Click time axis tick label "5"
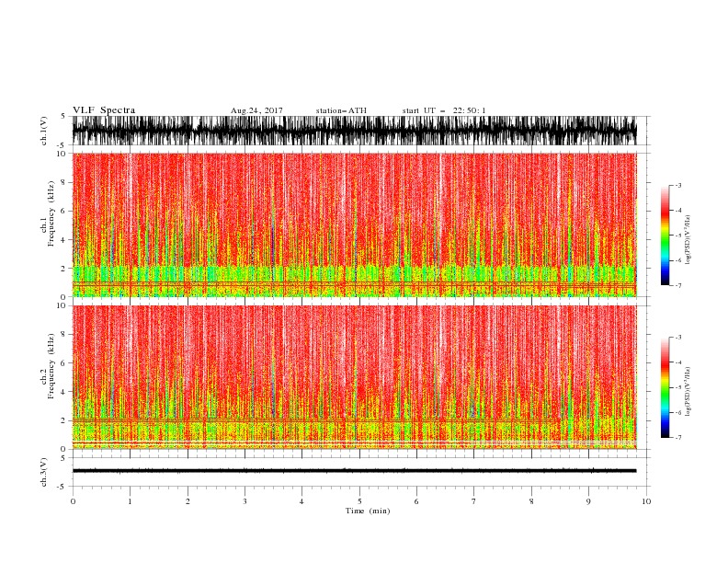This screenshot has height=563, width=728. (x=359, y=501)
